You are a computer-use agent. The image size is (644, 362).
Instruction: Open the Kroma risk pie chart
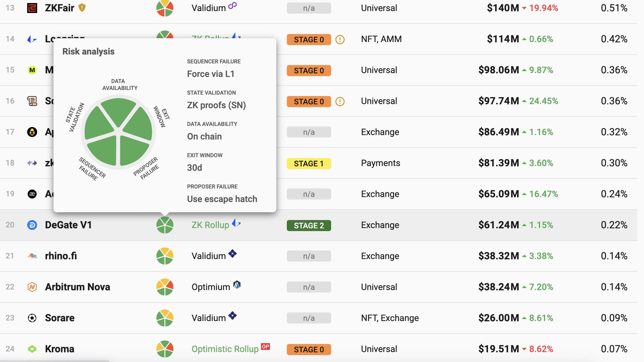(165, 349)
